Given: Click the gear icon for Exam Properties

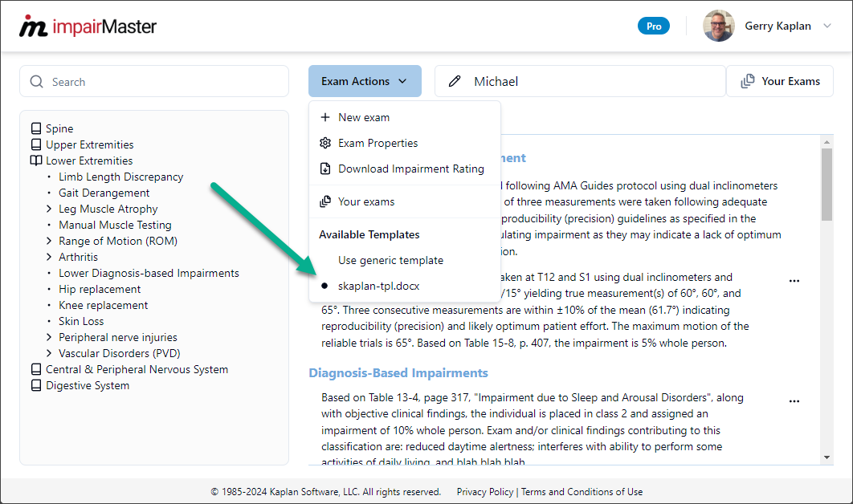Looking at the screenshot, I should [x=325, y=143].
